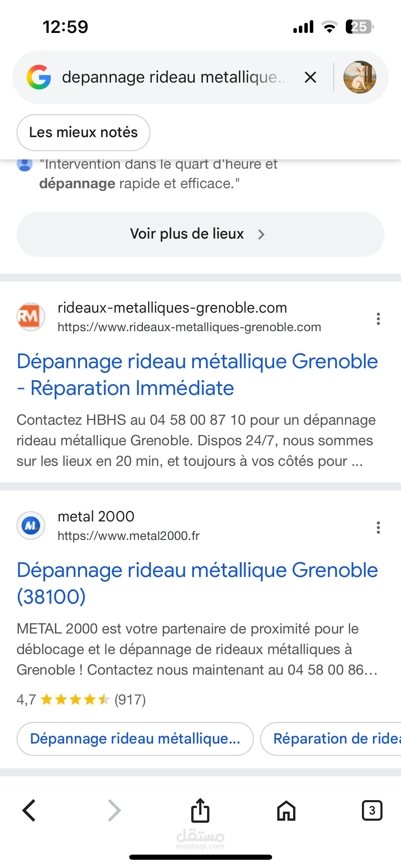Screen dimensions: 401x868
Task: Edit the search field text 'depannage rideau metallique'
Action: [173, 77]
